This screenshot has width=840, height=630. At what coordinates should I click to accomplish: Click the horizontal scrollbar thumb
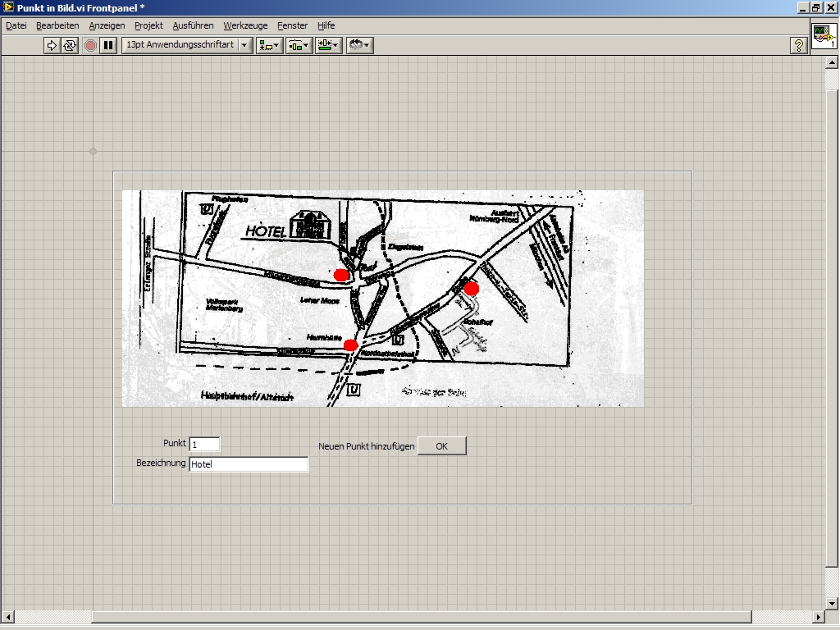422,617
